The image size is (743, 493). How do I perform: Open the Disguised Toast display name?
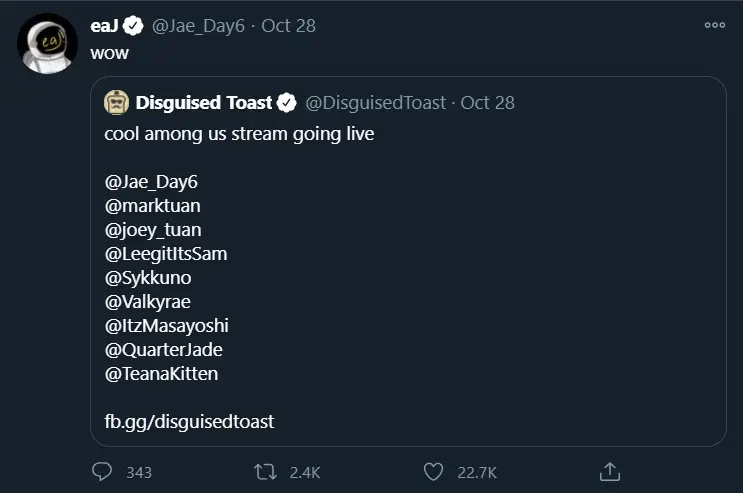[203, 103]
